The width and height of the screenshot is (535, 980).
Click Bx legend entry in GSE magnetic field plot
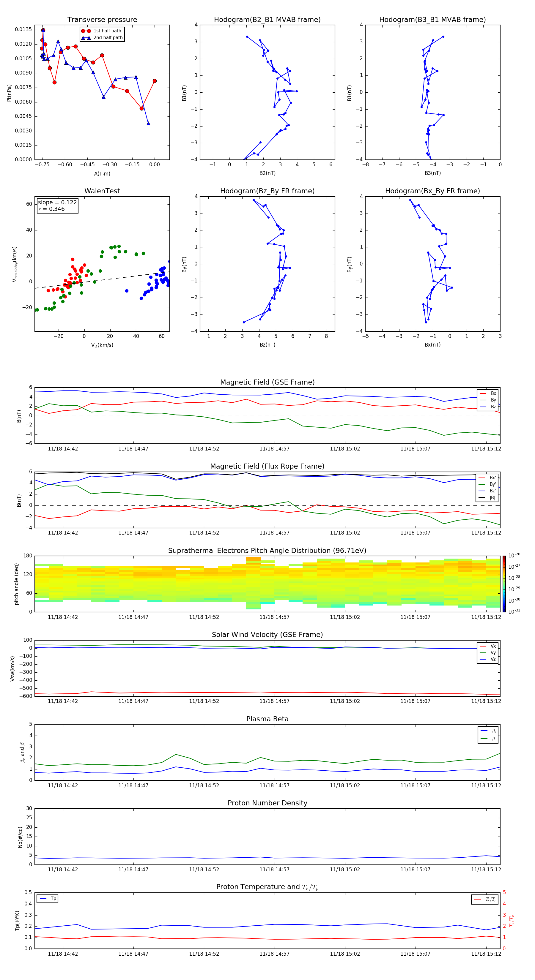click(488, 393)
